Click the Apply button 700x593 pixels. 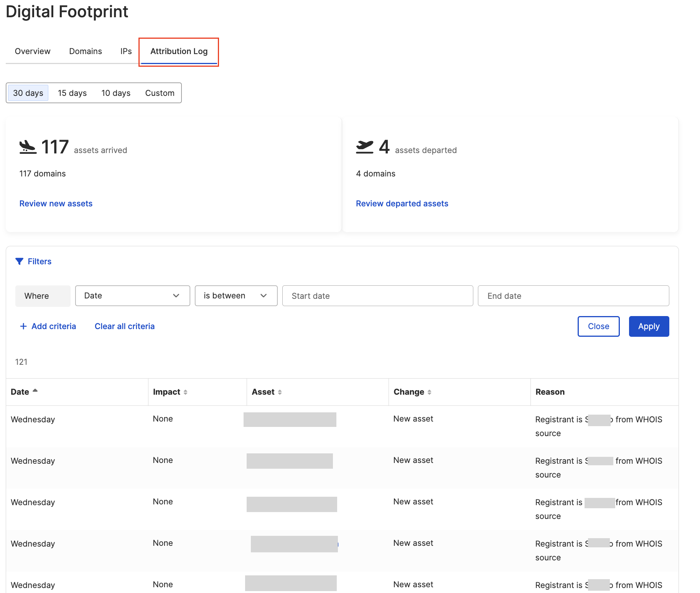649,326
